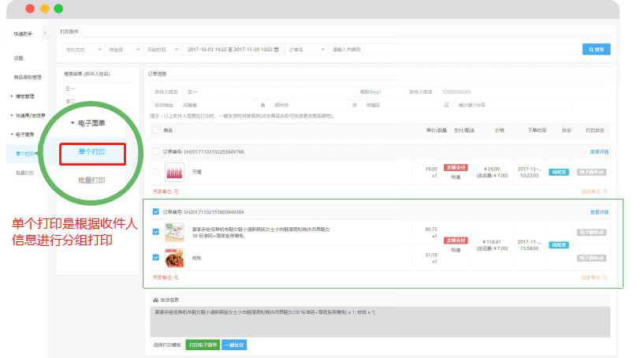Uncheck the order SH20171102155800848384 checkbox

tap(156, 212)
